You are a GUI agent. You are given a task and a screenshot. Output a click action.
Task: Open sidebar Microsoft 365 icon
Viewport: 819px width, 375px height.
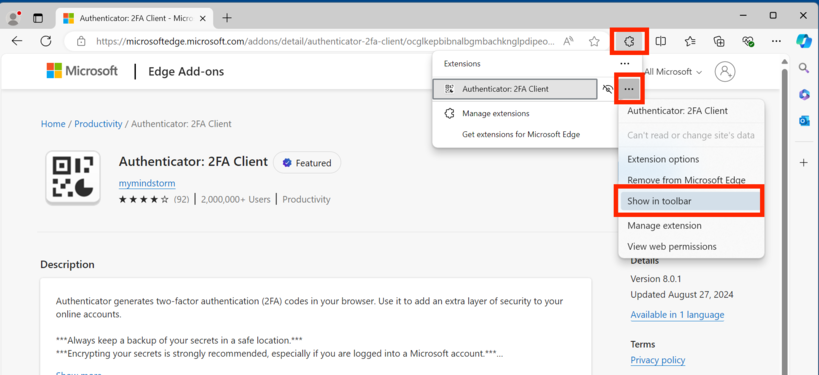coord(804,94)
